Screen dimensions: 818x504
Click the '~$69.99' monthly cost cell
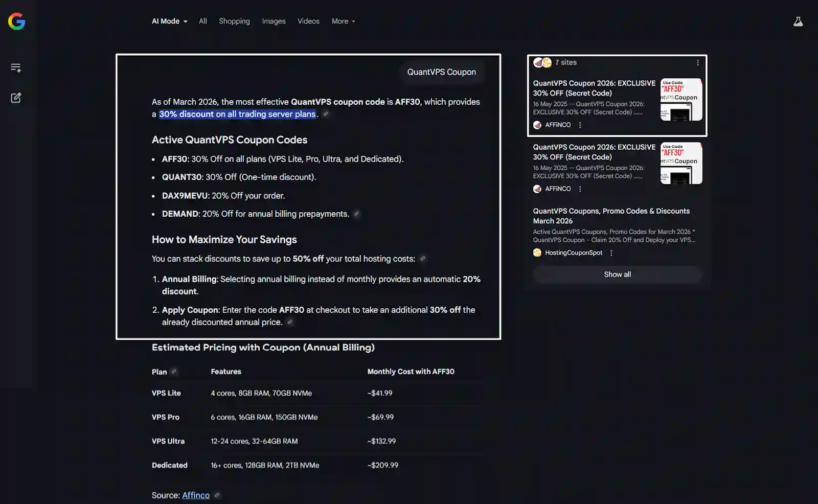point(380,417)
